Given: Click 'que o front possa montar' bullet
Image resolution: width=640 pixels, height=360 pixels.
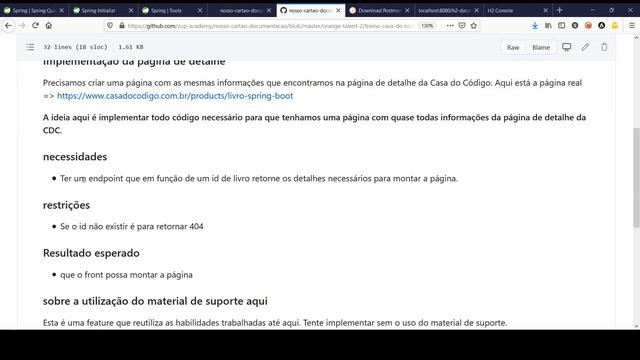Looking at the screenshot, I should tap(126, 275).
